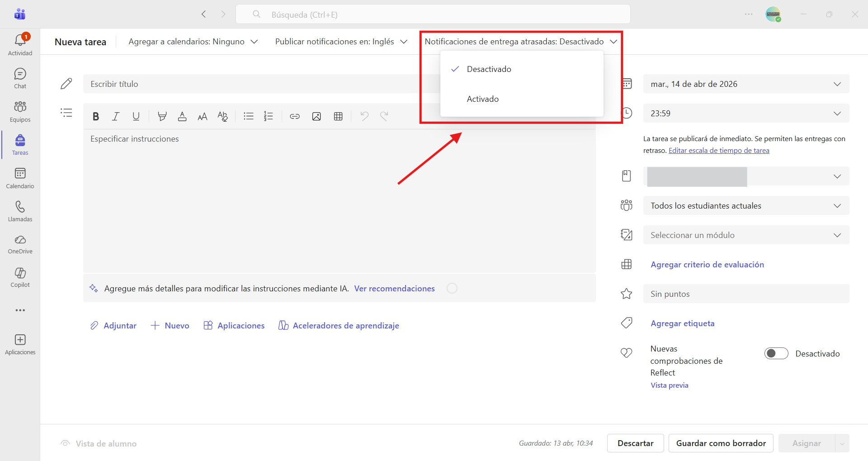This screenshot has width=868, height=461.
Task: Click Adjuntar to attach a file
Action: (113, 326)
